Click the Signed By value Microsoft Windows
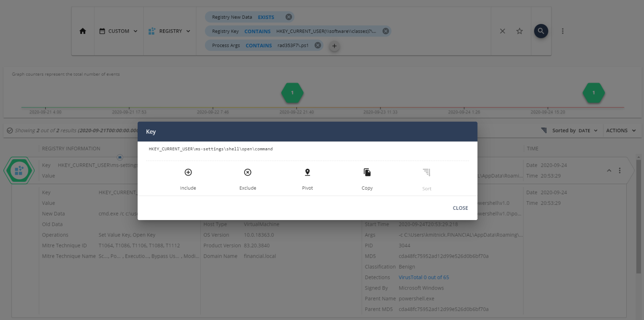 (421, 288)
